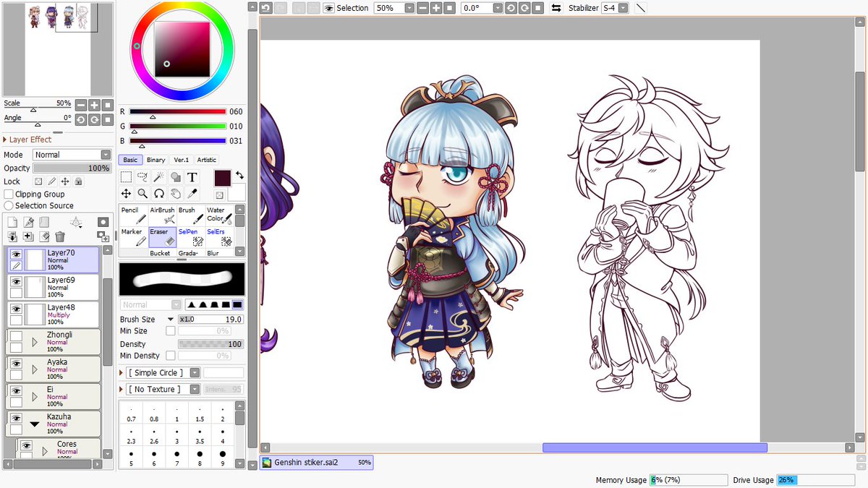
Task: Choose the AirBrush tool
Action: pyautogui.click(x=162, y=215)
